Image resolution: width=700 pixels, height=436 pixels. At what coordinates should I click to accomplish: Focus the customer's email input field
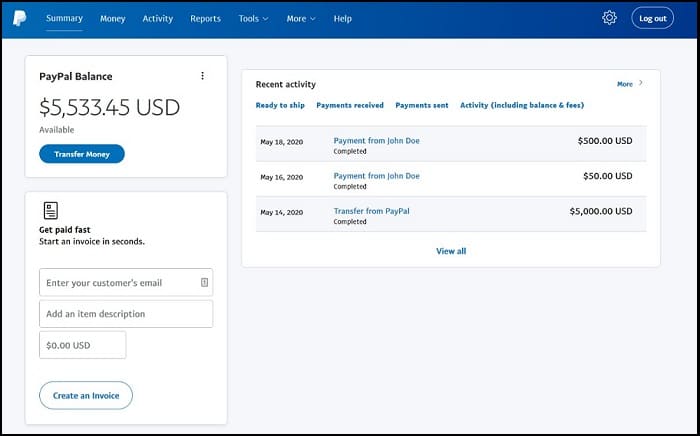pyautogui.click(x=126, y=282)
